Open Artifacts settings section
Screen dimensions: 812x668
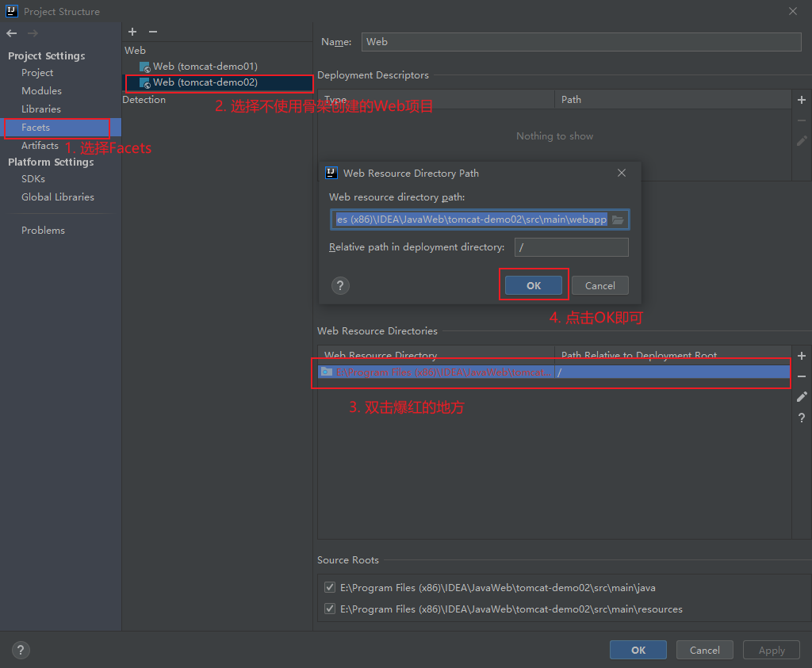click(x=40, y=146)
